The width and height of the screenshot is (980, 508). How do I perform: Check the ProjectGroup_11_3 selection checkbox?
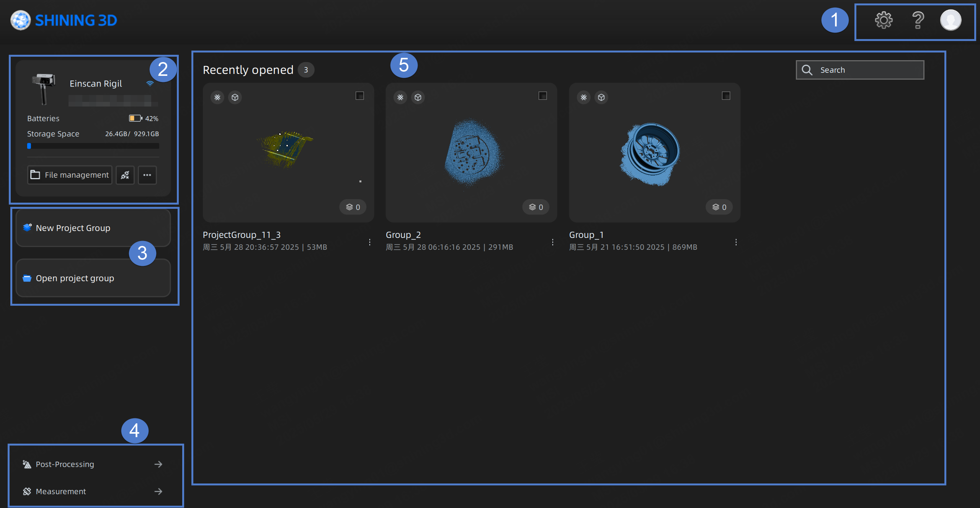point(359,95)
